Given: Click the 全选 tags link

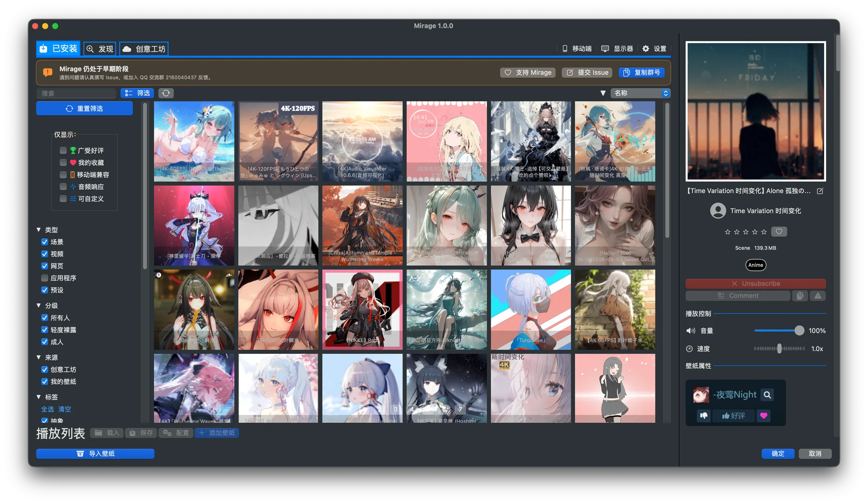Looking at the screenshot, I should pyautogui.click(x=47, y=409).
